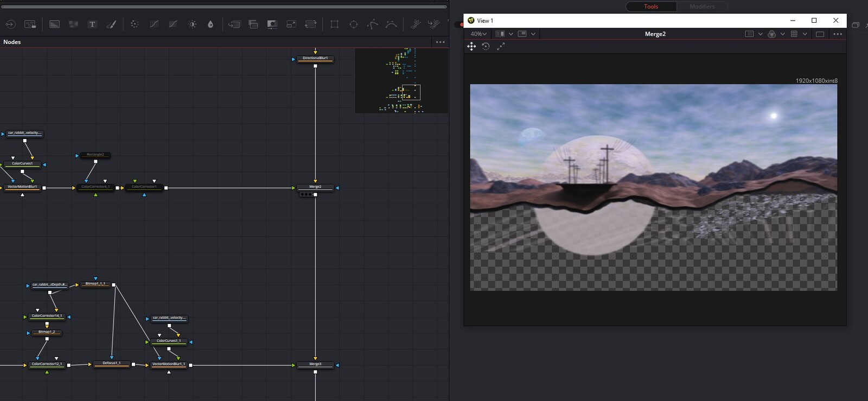Select the ColorCurves1 node
The image size is (868, 401).
pos(22,163)
